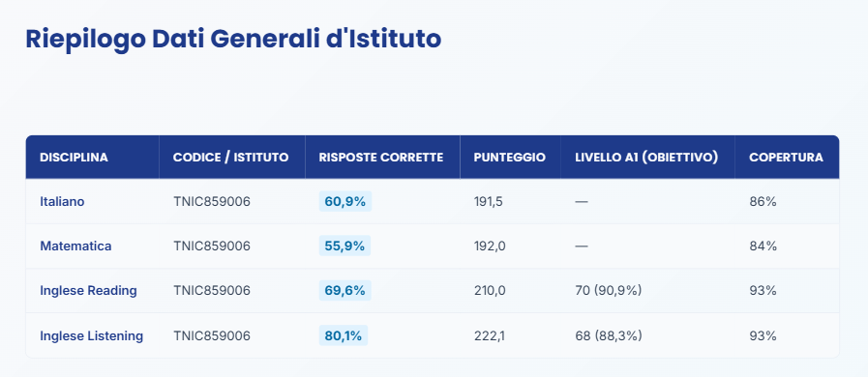
Task: Select the 84% coverage cell for Matematica
Action: coord(763,246)
